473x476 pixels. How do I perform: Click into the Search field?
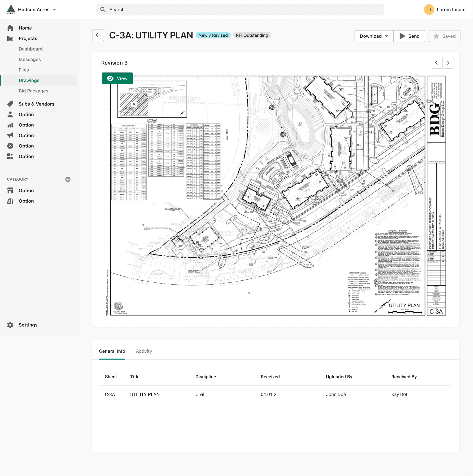(x=240, y=10)
